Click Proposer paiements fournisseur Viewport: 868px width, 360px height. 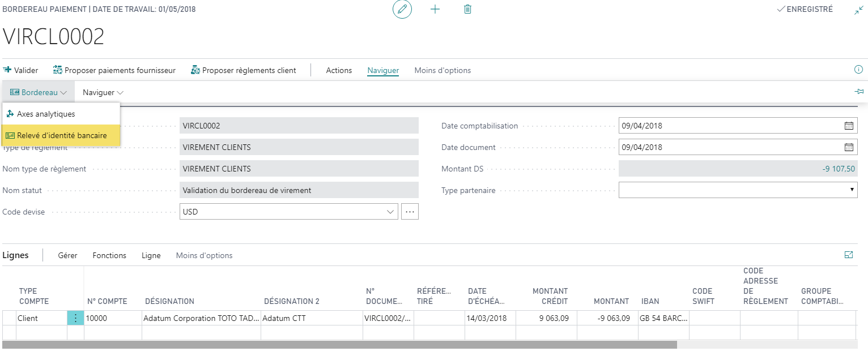(x=114, y=70)
